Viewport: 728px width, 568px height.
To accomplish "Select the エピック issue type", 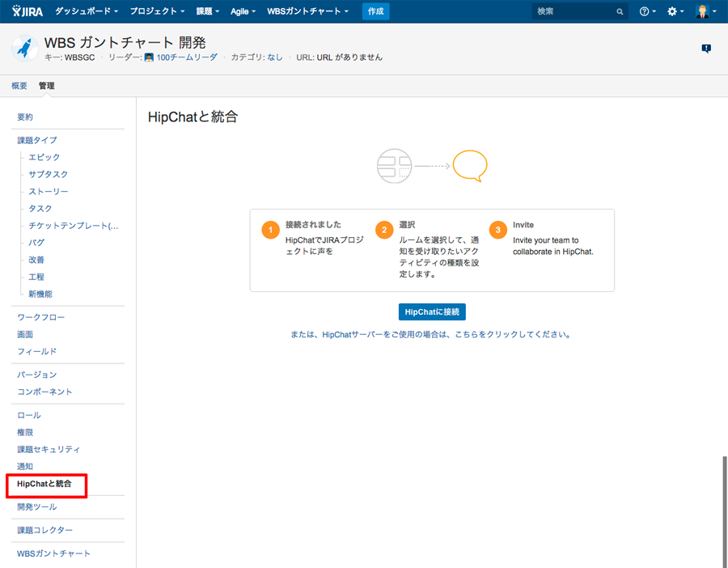I will point(44,157).
